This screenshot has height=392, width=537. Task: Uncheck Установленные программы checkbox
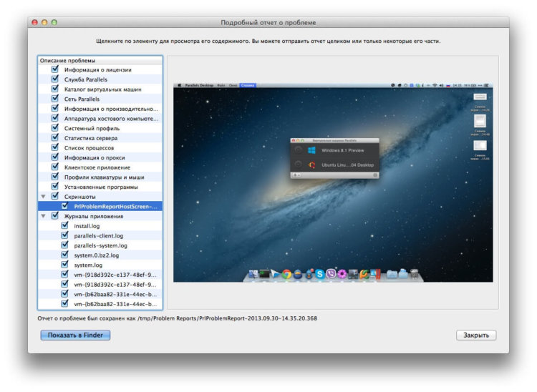55,187
